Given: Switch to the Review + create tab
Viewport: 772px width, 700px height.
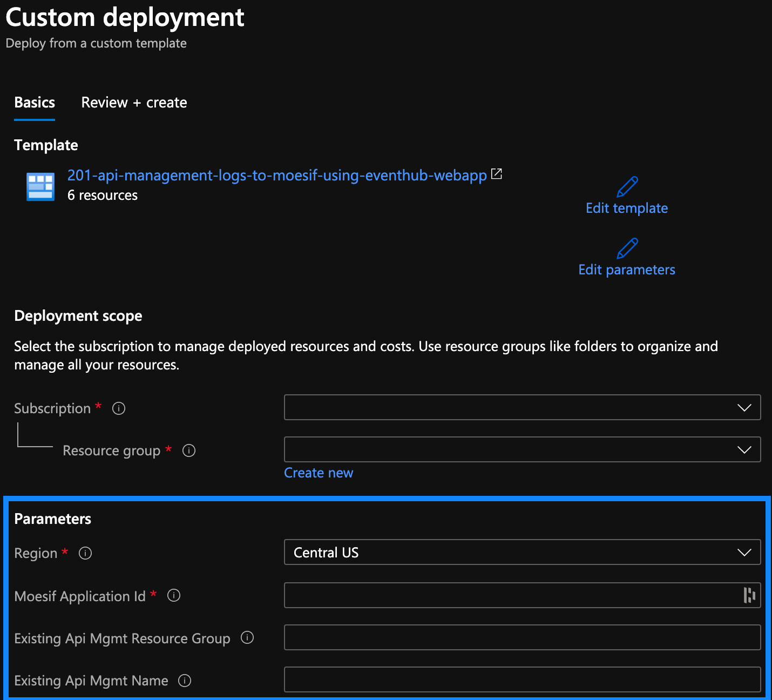Looking at the screenshot, I should 133,102.
